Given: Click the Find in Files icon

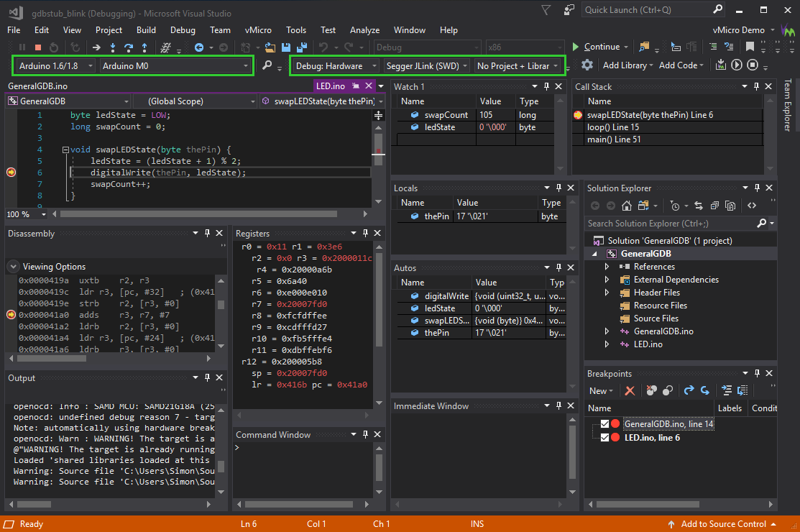Looking at the screenshot, I should click(x=644, y=47).
